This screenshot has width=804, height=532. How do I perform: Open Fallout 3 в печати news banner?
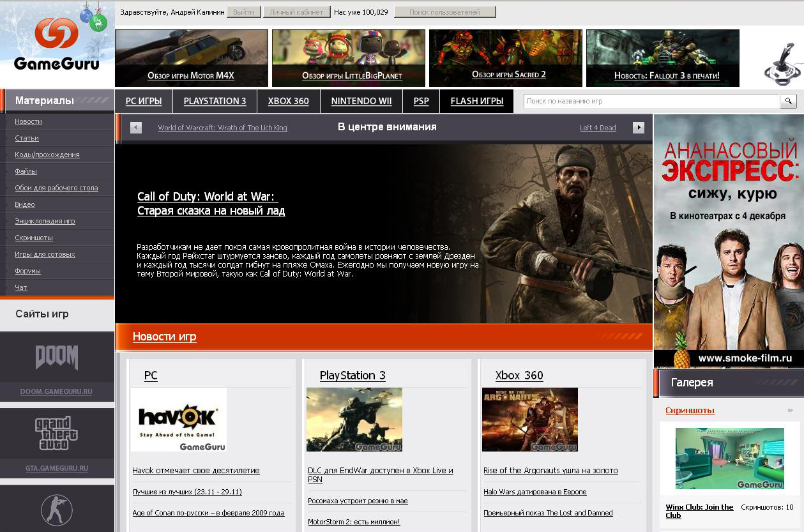[663, 58]
